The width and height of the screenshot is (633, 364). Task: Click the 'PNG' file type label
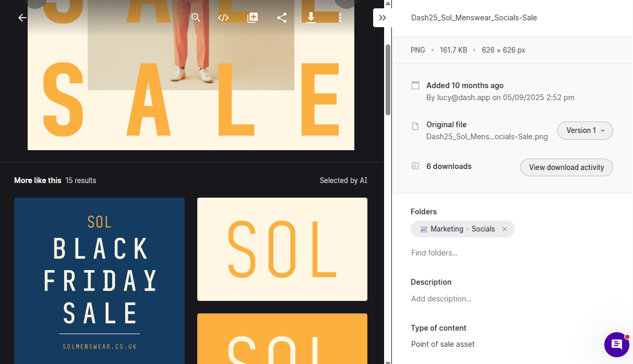point(418,50)
